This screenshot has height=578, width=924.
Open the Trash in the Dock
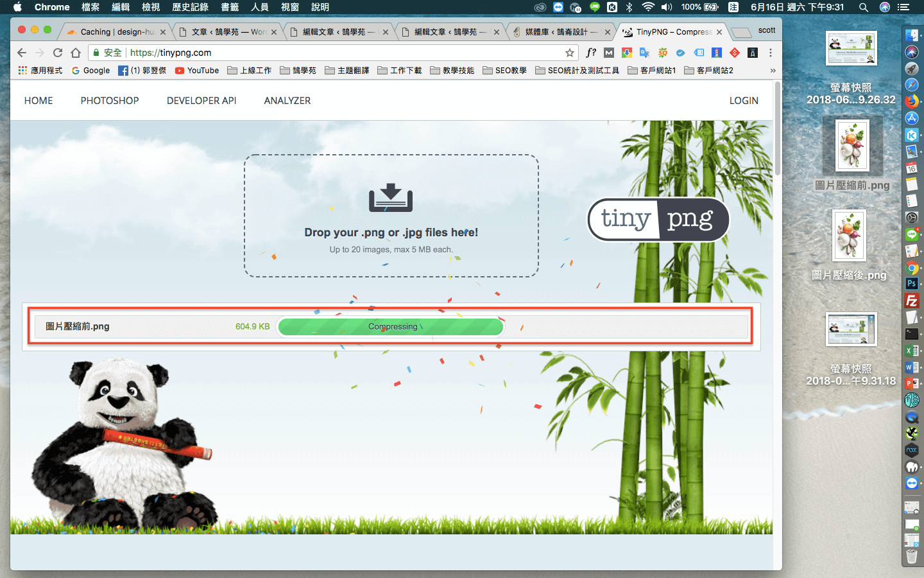click(x=912, y=556)
